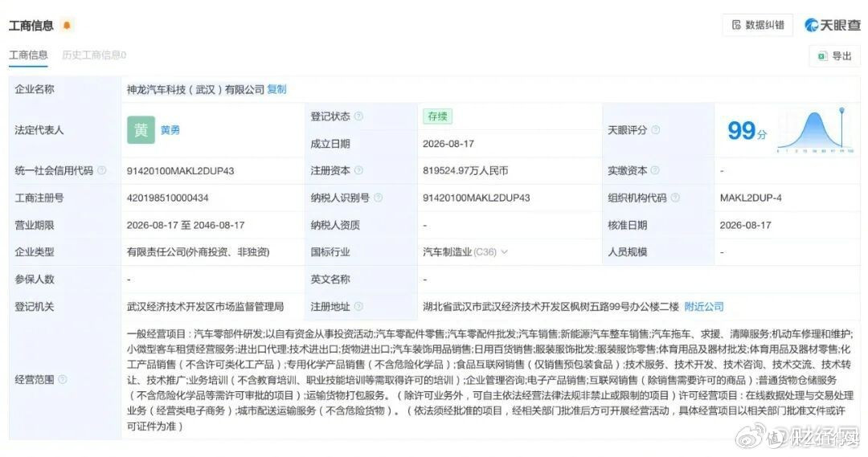The height and width of the screenshot is (457, 868).
Task: Click help icon next to 实缴资本
Action: click(656, 170)
